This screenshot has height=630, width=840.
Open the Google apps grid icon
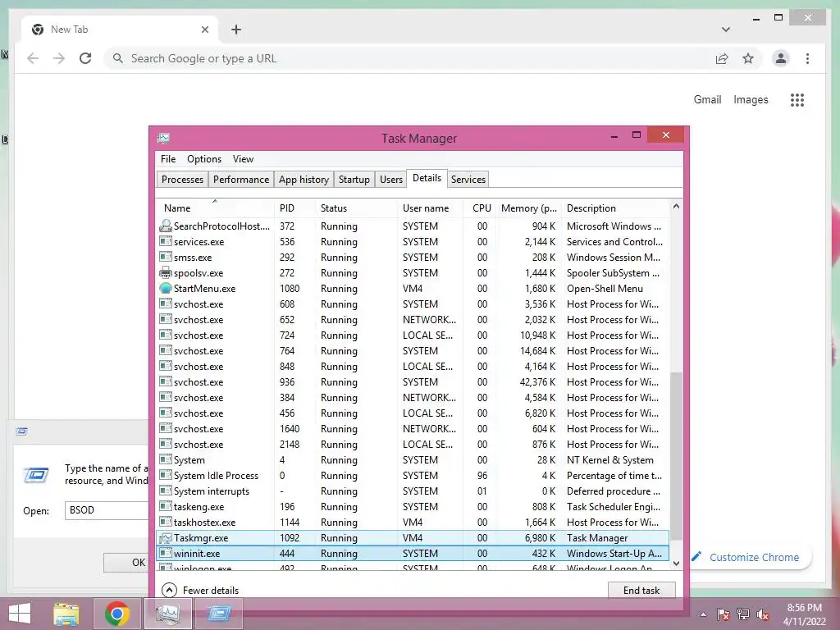point(797,99)
